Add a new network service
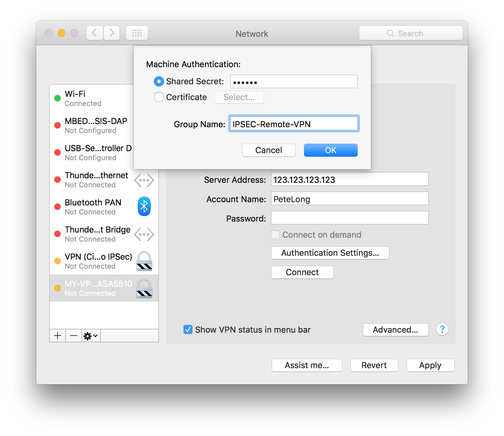Image resolution: width=504 pixels, height=436 pixels. pyautogui.click(x=58, y=336)
